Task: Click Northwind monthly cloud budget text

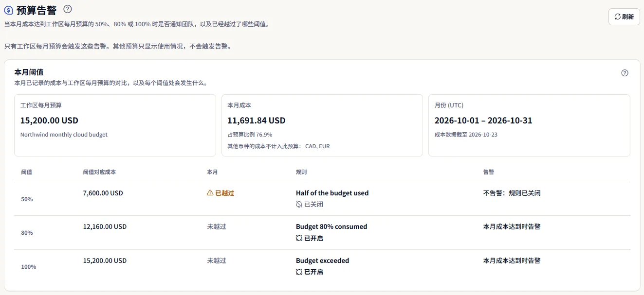Action: pyautogui.click(x=64, y=135)
